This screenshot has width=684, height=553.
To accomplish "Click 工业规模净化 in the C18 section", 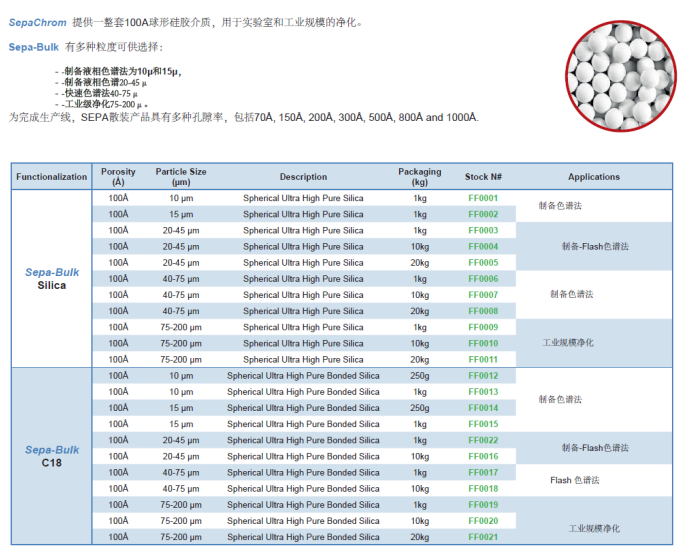I will [x=594, y=529].
